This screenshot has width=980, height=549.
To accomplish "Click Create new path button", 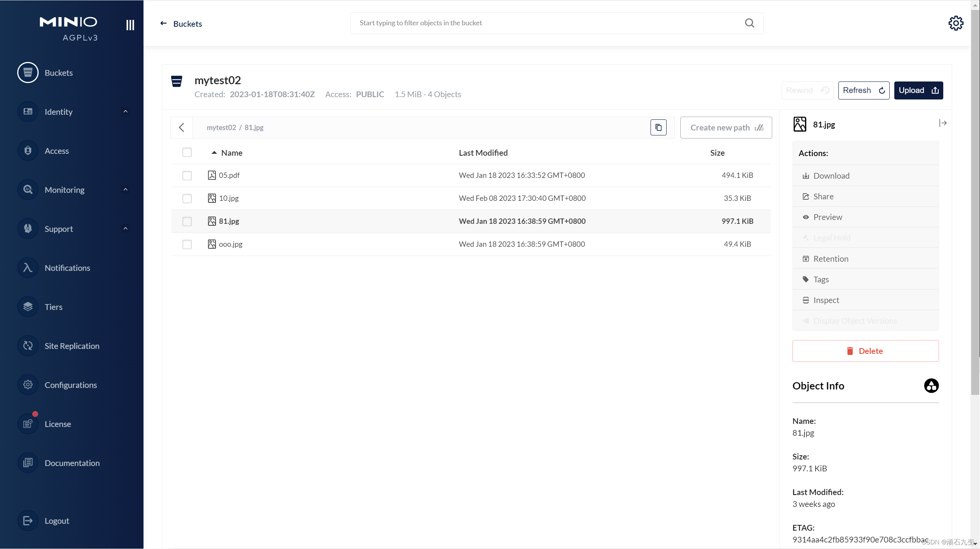I will pyautogui.click(x=726, y=127).
